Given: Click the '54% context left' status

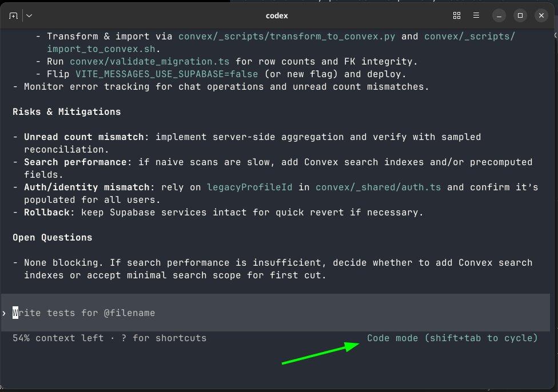Looking at the screenshot, I should [58, 338].
